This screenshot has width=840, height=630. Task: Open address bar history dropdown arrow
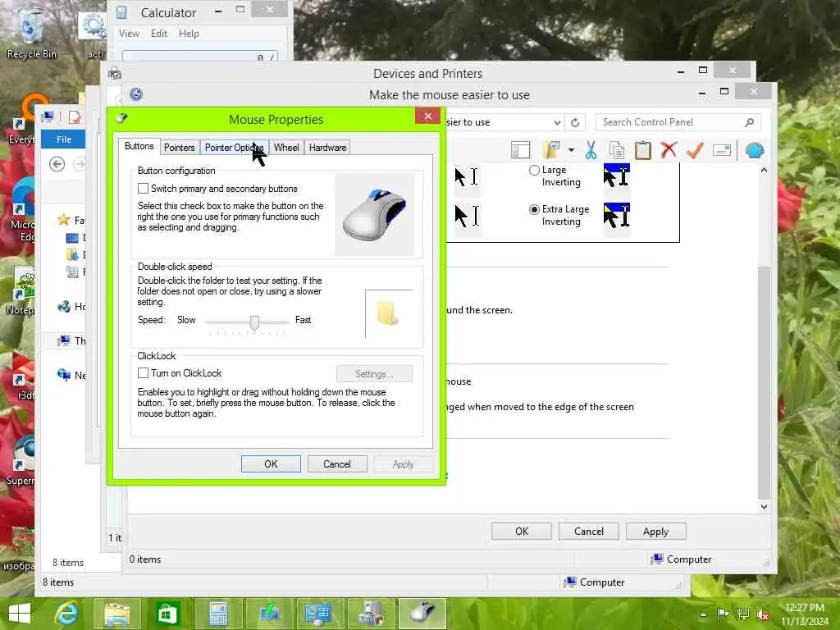[x=557, y=123]
